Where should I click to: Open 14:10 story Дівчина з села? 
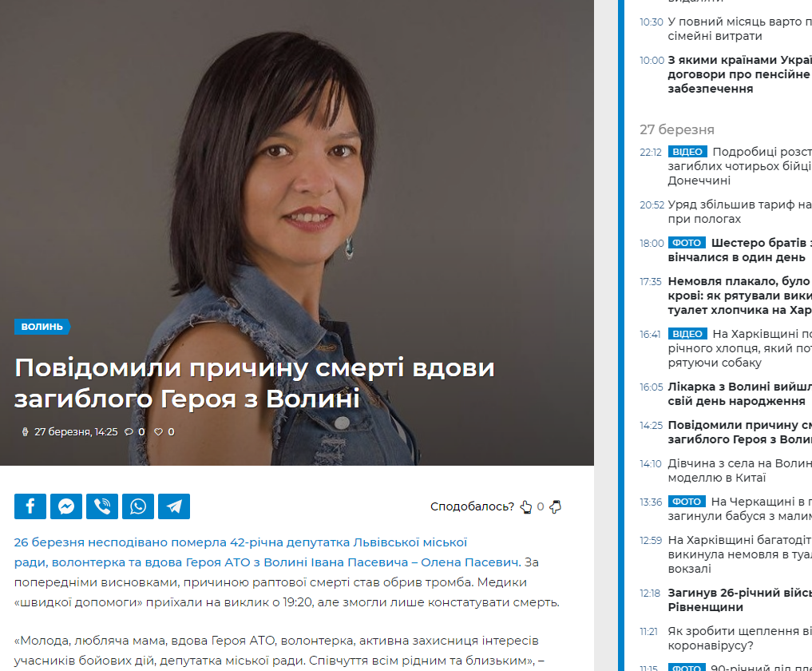pos(739,470)
